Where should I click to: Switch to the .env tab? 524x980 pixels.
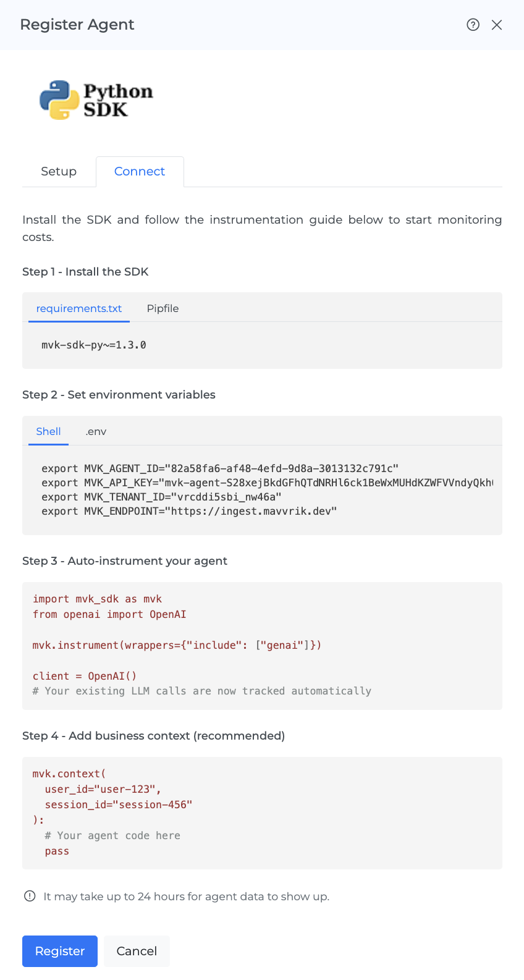point(96,431)
